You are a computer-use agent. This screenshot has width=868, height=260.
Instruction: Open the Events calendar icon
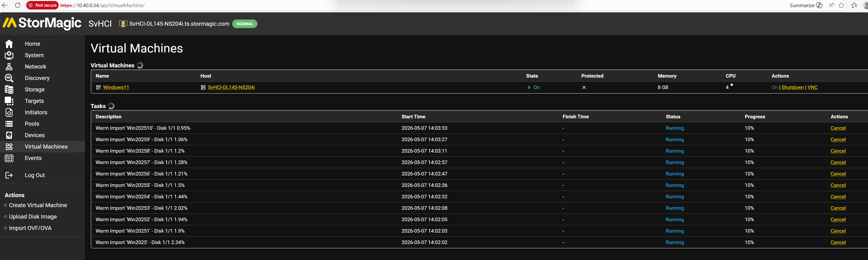pos(9,158)
